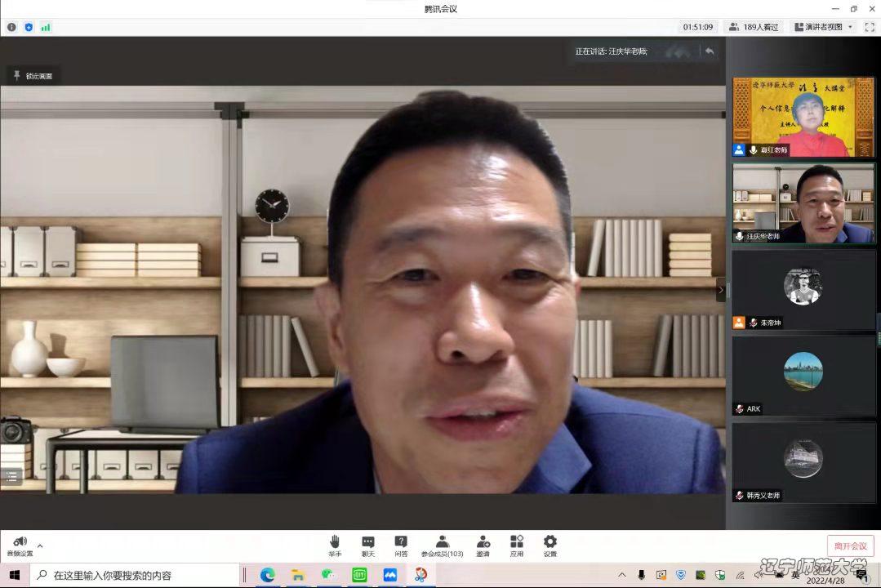Click the audio settings (音频设置) button

click(x=20, y=546)
